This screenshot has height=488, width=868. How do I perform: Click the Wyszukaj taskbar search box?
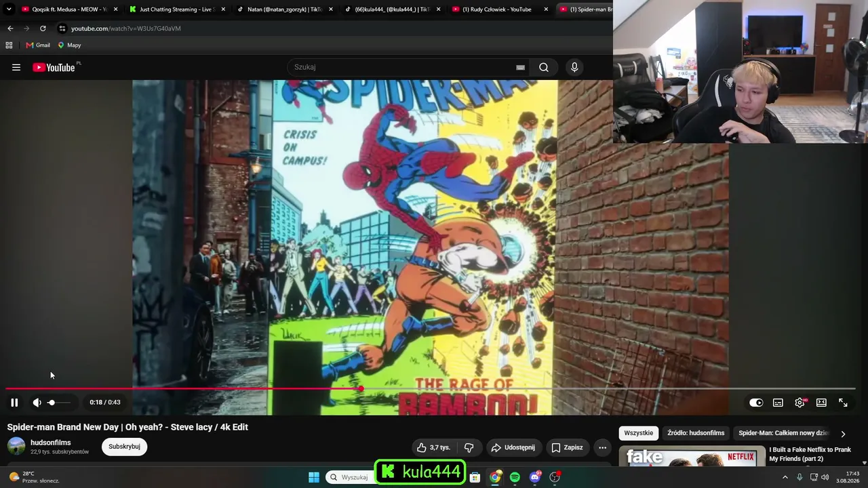(349, 477)
